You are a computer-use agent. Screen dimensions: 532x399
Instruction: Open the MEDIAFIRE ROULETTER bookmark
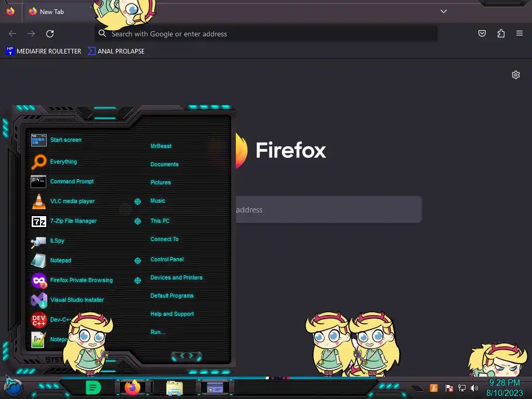44,51
